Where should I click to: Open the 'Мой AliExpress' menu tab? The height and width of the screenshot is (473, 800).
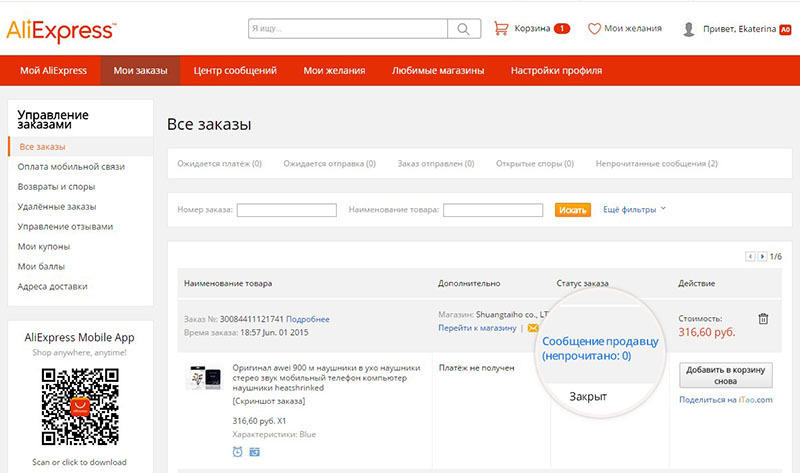point(54,70)
